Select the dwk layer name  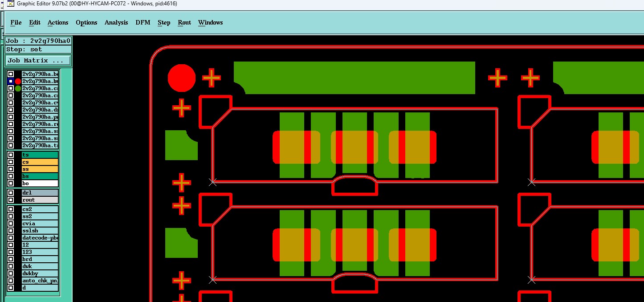pos(40,266)
